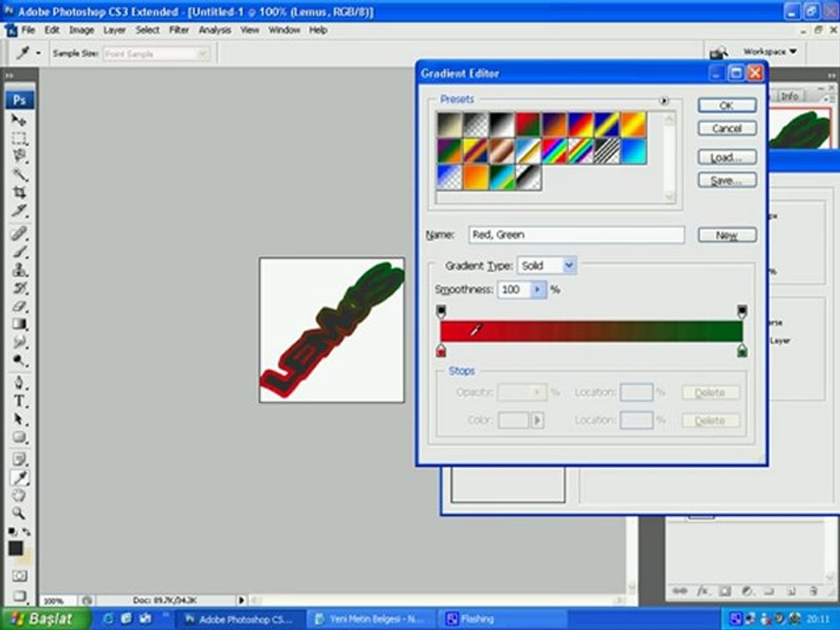Reset default foreground and background colors
This screenshot has height=630, width=840.
pyautogui.click(x=11, y=531)
